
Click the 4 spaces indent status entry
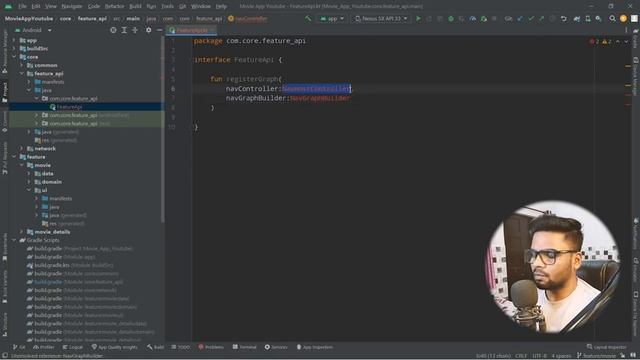click(x=561, y=356)
